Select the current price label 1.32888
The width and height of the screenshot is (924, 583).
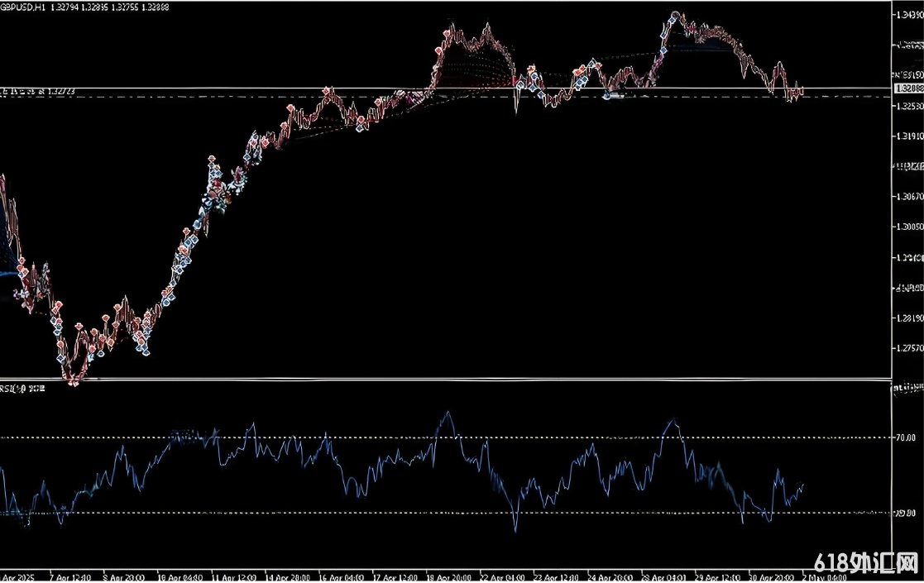[x=908, y=88]
